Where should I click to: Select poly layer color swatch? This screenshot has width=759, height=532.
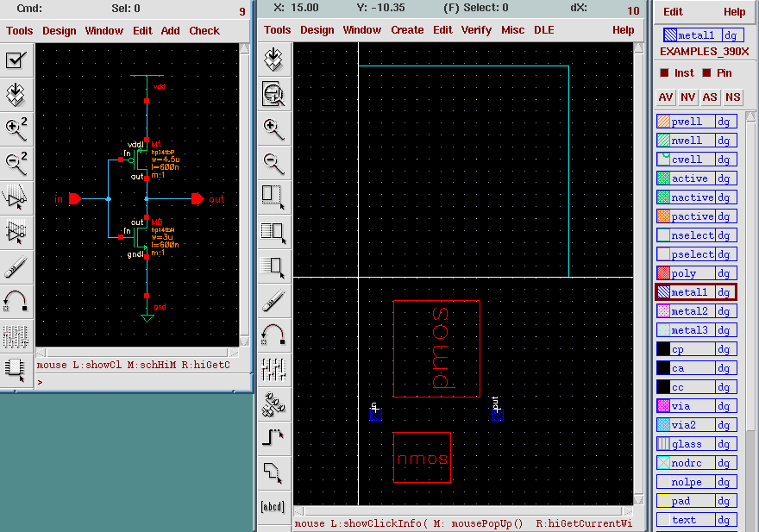pyautogui.click(x=663, y=273)
